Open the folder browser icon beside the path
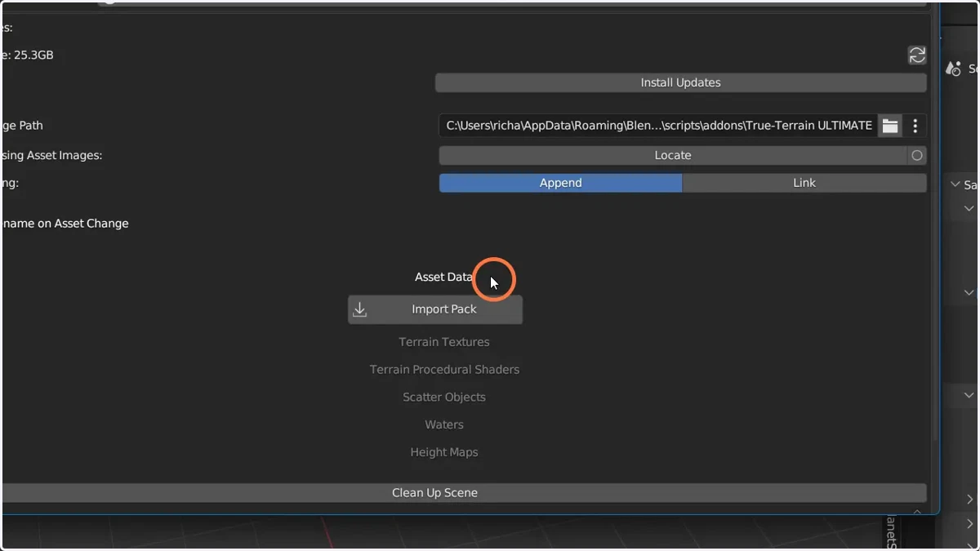Image resolution: width=980 pixels, height=551 pixels. click(x=890, y=126)
